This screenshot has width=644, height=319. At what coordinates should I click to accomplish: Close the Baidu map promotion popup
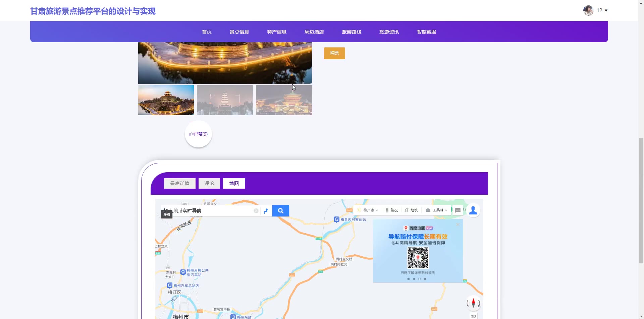[x=458, y=225]
